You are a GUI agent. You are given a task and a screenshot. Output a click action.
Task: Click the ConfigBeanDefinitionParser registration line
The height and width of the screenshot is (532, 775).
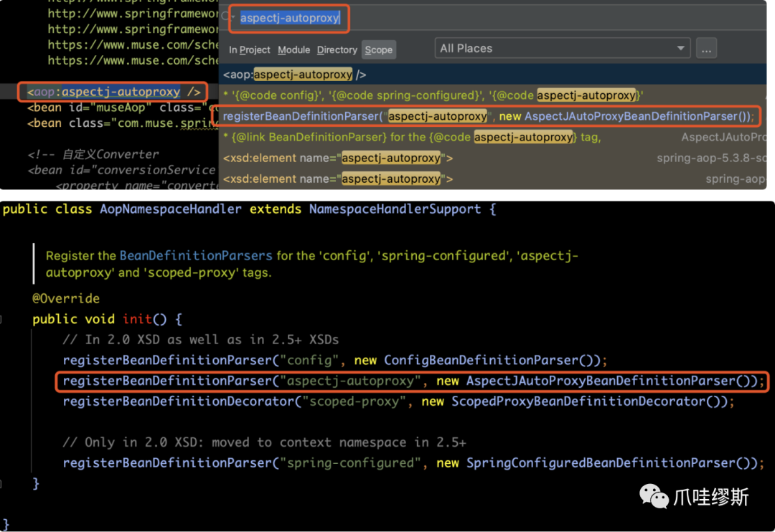[x=334, y=360]
